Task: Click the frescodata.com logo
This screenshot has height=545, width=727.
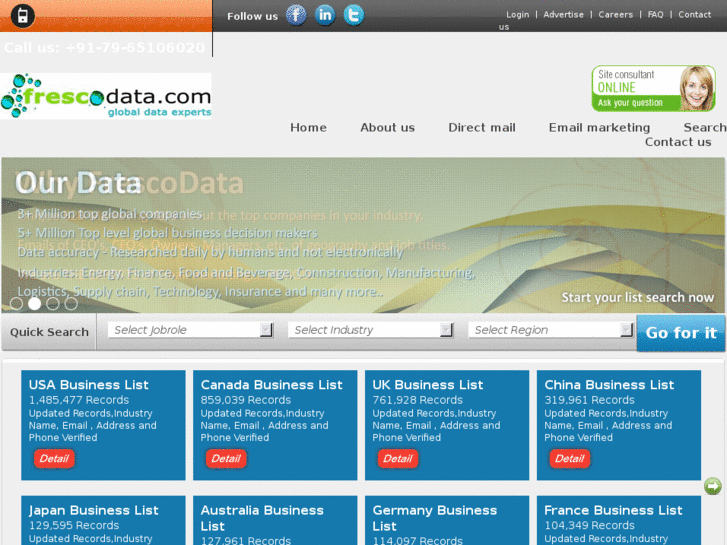Action: [106, 96]
